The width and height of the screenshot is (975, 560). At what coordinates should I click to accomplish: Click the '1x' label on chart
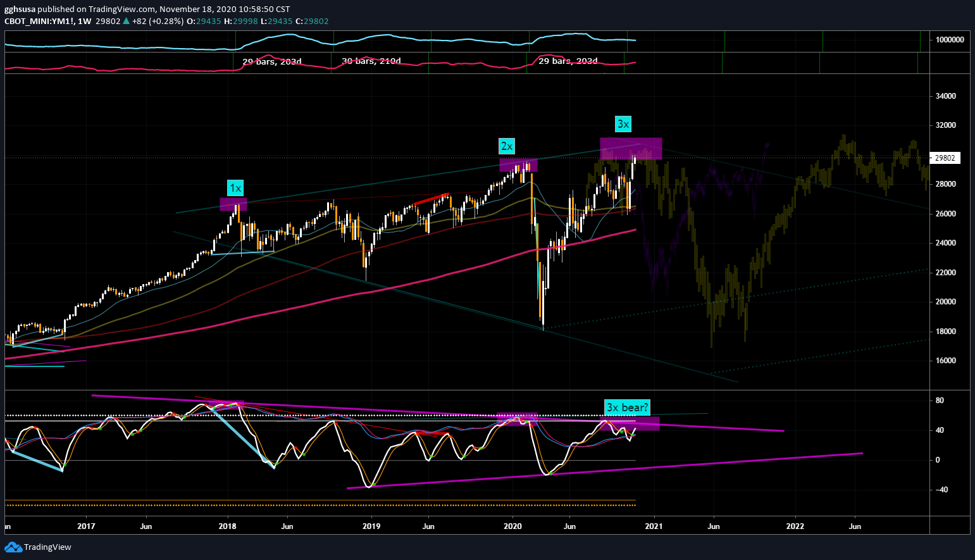tap(235, 188)
